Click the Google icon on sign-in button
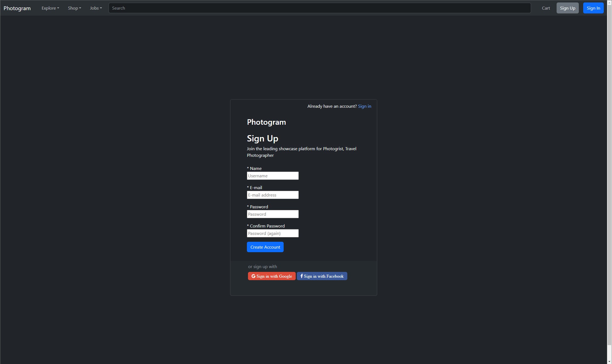Image resolution: width=612 pixels, height=364 pixels. coord(253,276)
